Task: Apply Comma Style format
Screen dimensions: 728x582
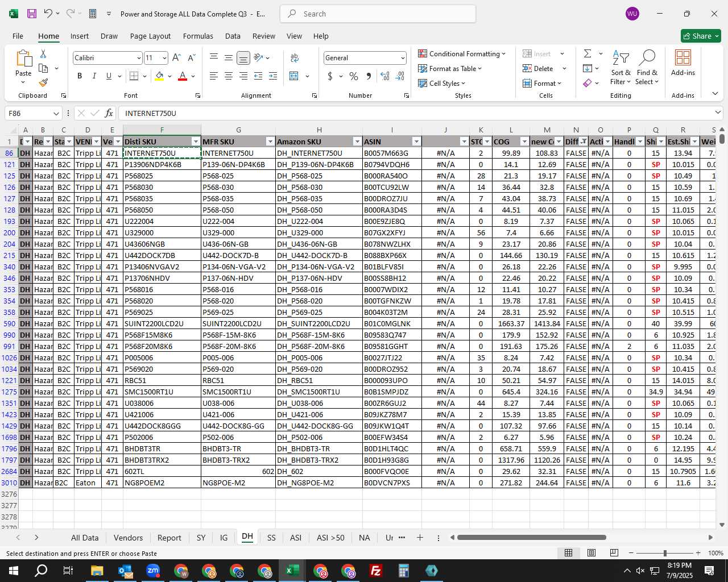Action: point(369,76)
